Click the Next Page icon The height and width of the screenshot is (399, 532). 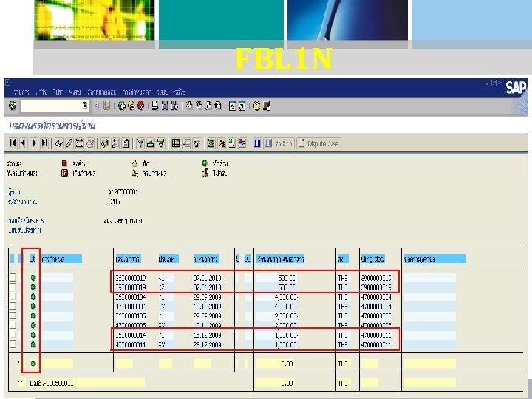(x=208, y=106)
